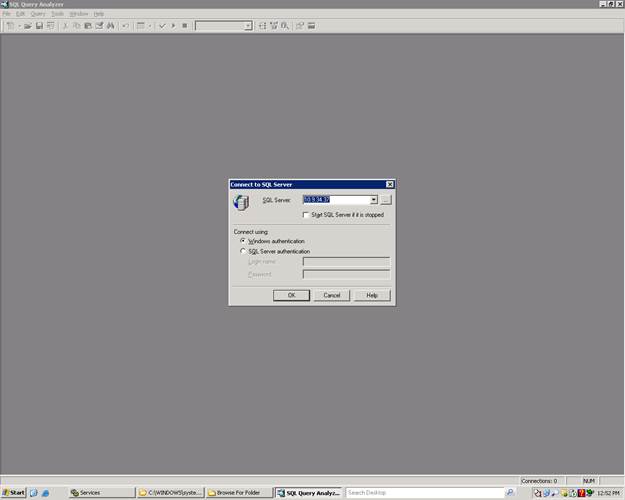Screen dimensions: 625x500
Task: Click the browse ellipsis button beside SQL Server
Action: [386, 200]
